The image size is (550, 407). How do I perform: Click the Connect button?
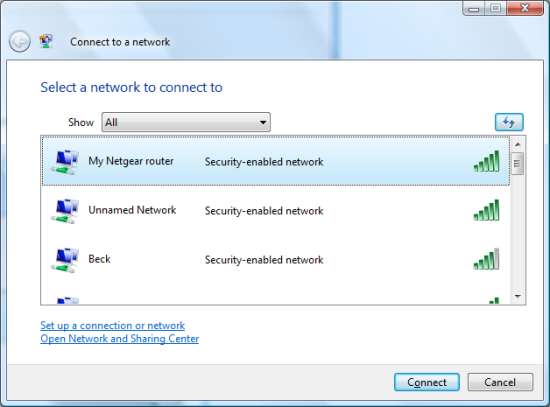(x=427, y=382)
